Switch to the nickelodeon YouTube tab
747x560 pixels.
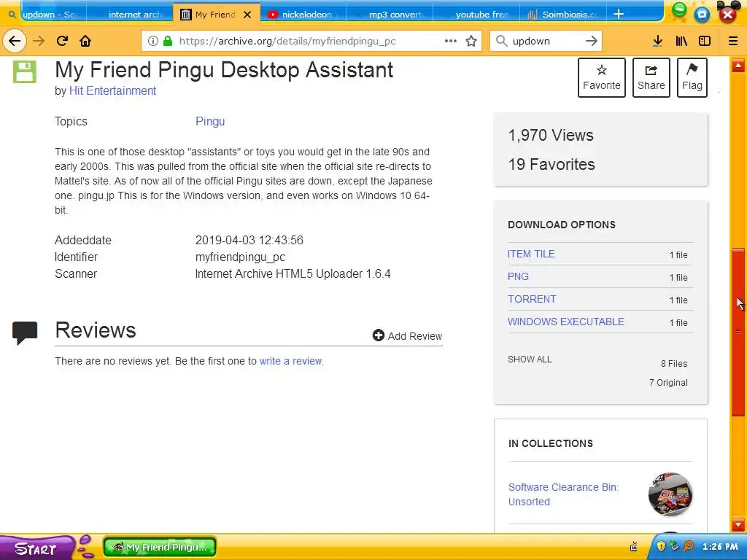(302, 15)
